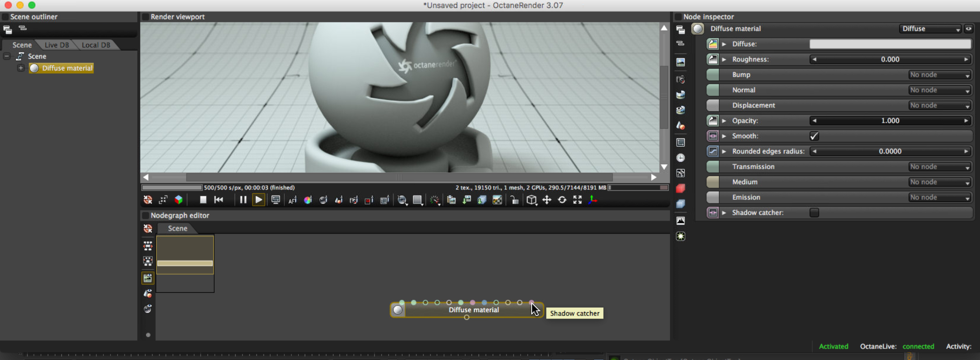Pause the render

click(x=243, y=200)
